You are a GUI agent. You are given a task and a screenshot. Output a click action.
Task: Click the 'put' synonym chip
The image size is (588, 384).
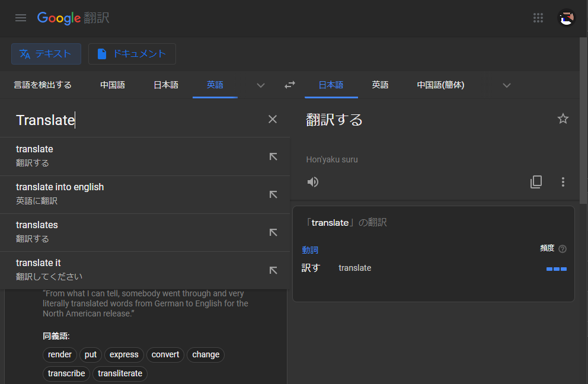pyautogui.click(x=90, y=354)
